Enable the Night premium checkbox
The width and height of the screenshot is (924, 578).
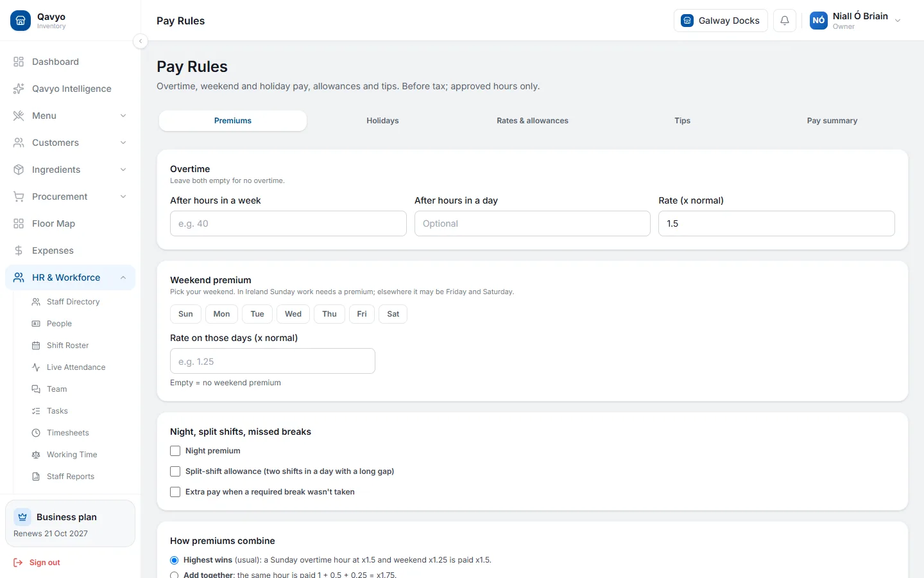click(175, 451)
